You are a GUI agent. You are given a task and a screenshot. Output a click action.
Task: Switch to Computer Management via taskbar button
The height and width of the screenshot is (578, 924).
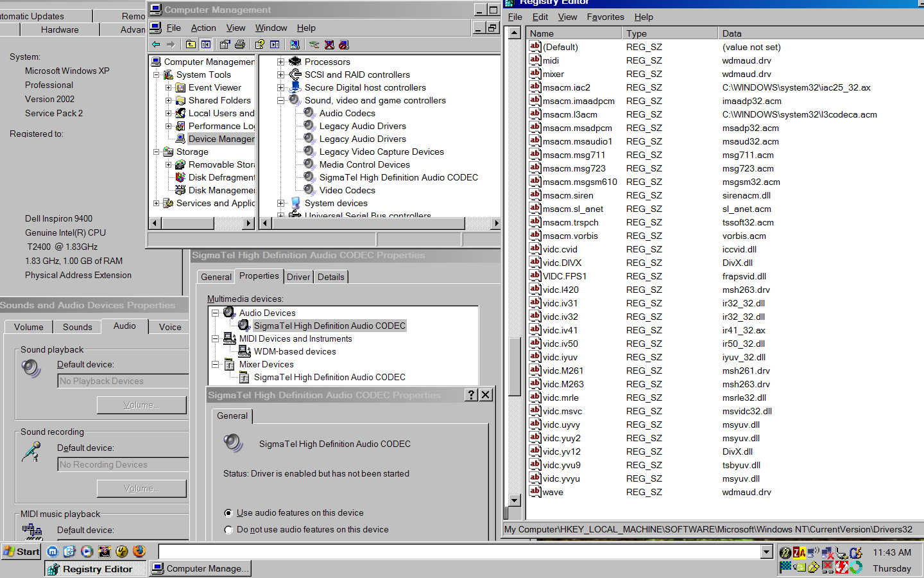click(200, 568)
